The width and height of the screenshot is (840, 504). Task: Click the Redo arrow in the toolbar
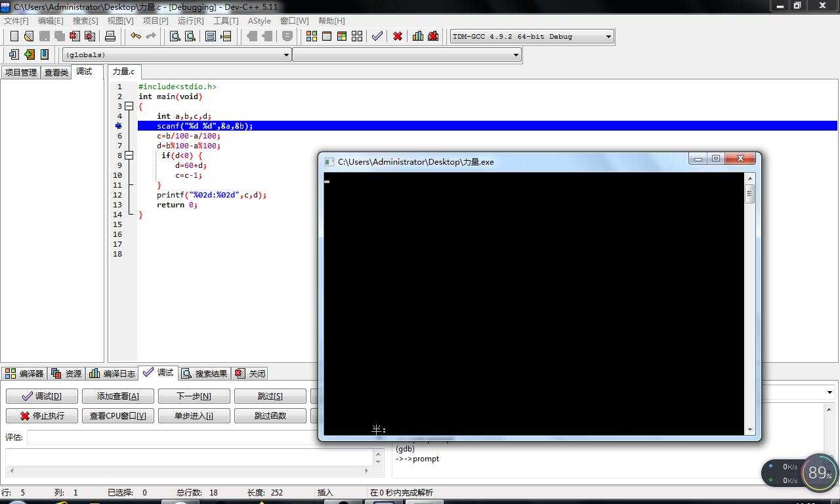pos(150,36)
